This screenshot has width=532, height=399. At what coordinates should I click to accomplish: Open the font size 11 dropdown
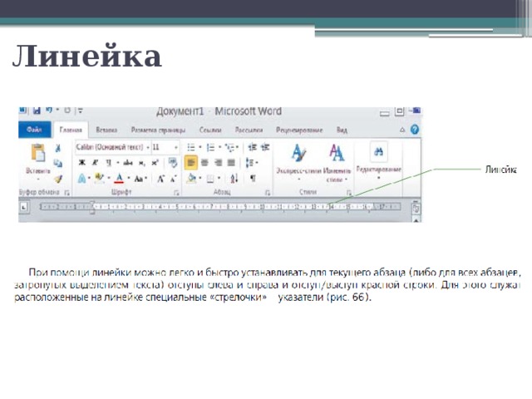point(175,147)
